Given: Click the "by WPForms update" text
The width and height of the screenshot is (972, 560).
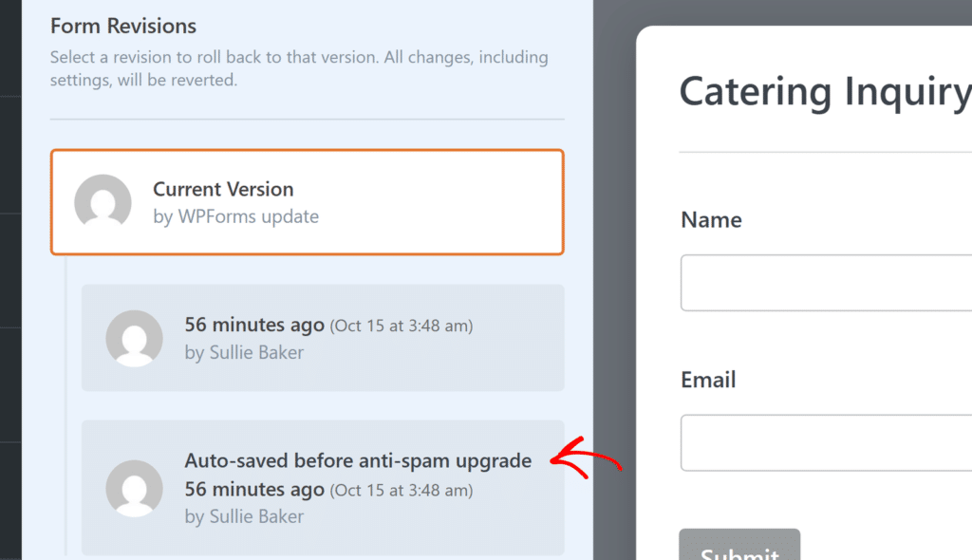Looking at the screenshot, I should click(235, 216).
